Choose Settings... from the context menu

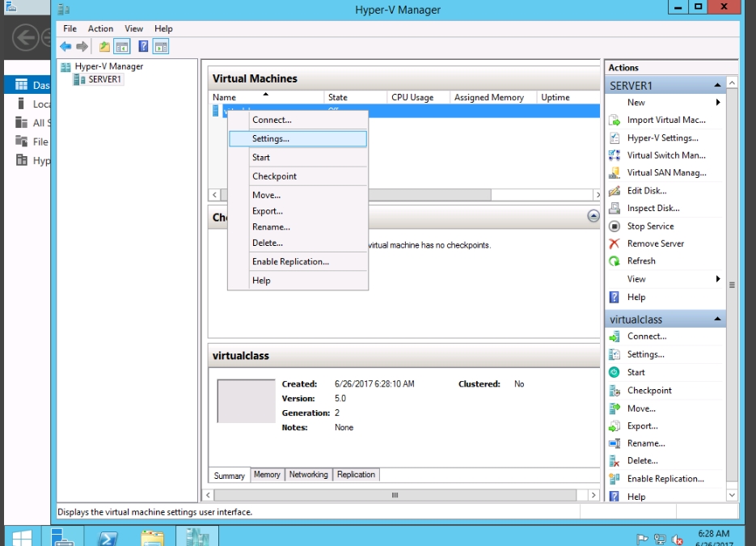point(271,139)
